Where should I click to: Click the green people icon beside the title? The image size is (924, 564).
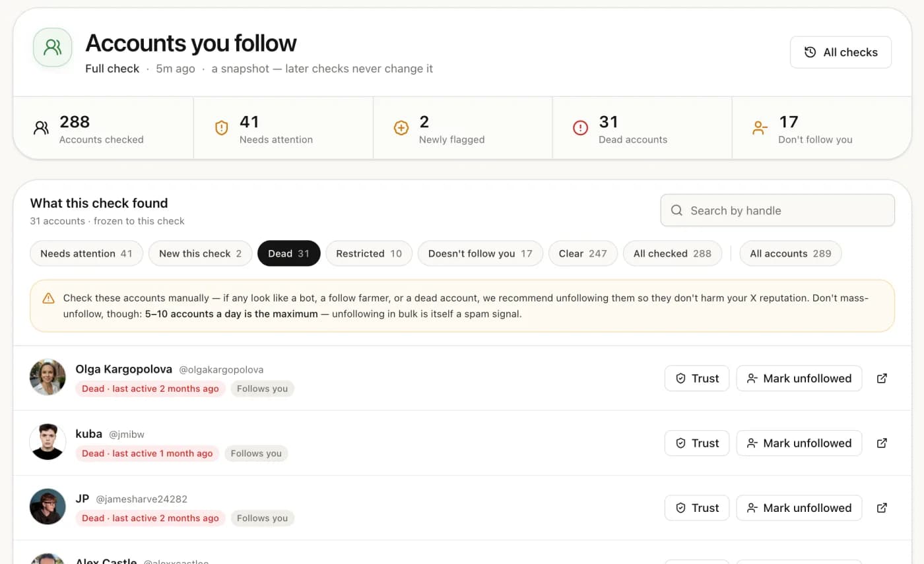[x=52, y=47]
